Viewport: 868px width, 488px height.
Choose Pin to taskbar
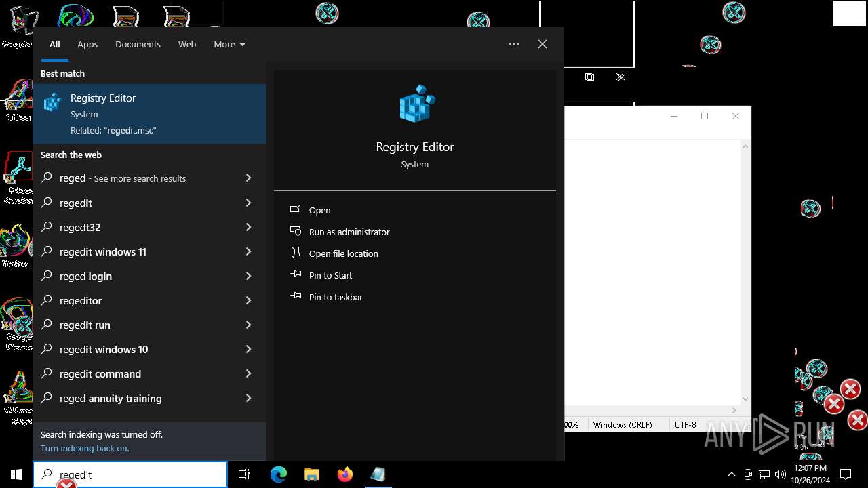click(x=336, y=297)
